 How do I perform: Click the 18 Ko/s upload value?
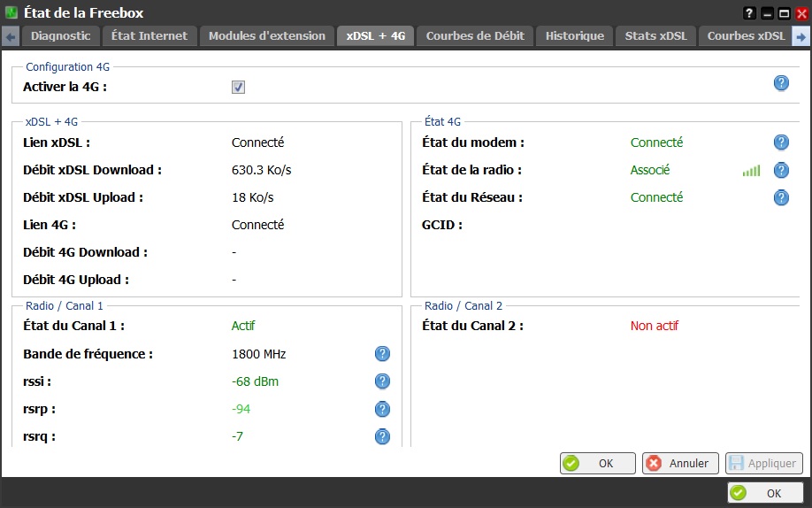(253, 197)
